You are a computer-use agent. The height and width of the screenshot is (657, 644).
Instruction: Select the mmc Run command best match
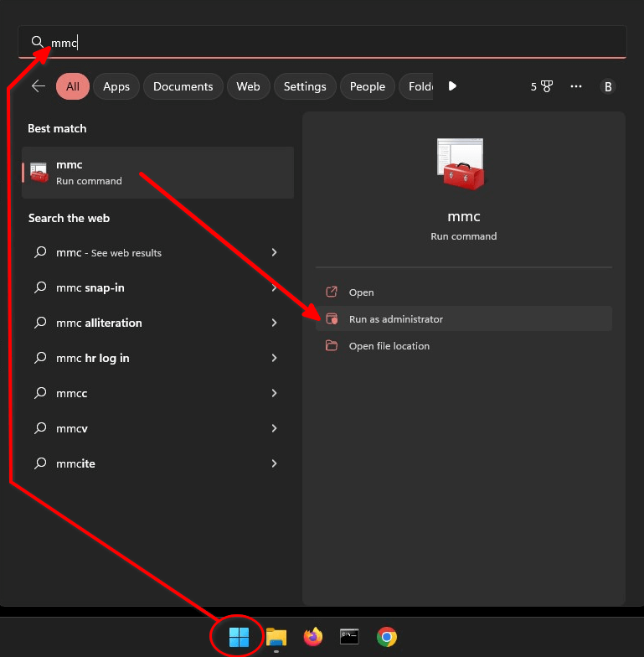click(x=157, y=173)
